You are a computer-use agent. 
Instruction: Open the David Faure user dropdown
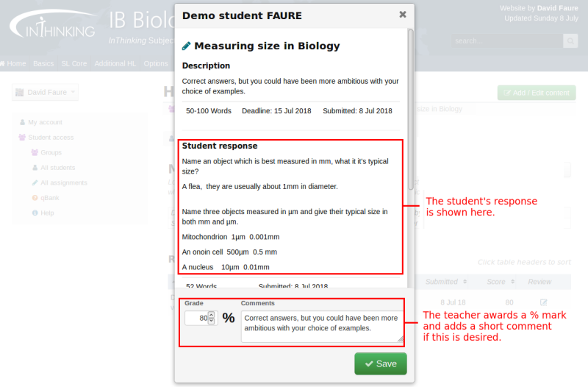pyautogui.click(x=45, y=93)
